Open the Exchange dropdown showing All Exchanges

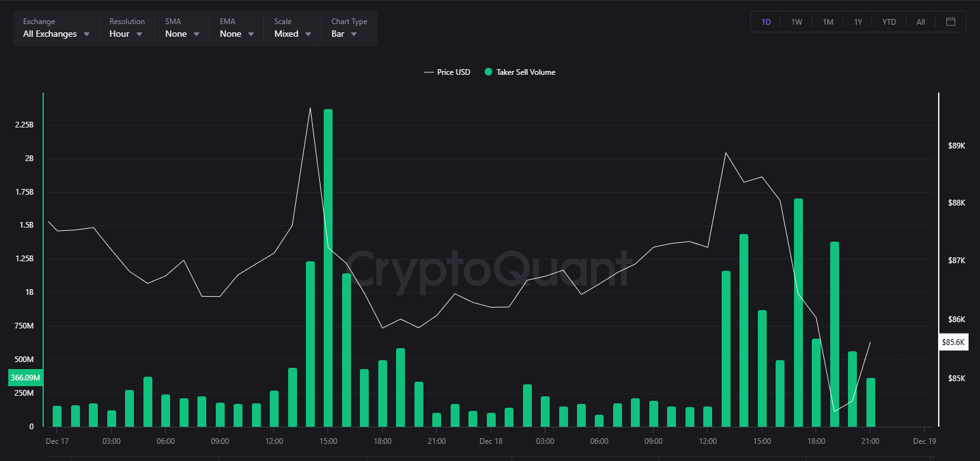click(56, 34)
